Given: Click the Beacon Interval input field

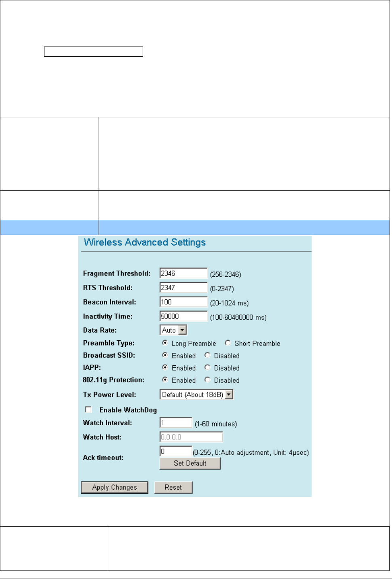Looking at the screenshot, I should (183, 302).
